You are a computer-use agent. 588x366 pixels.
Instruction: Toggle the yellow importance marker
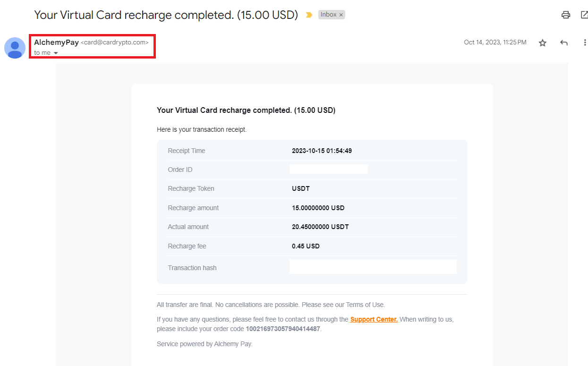pyautogui.click(x=309, y=15)
